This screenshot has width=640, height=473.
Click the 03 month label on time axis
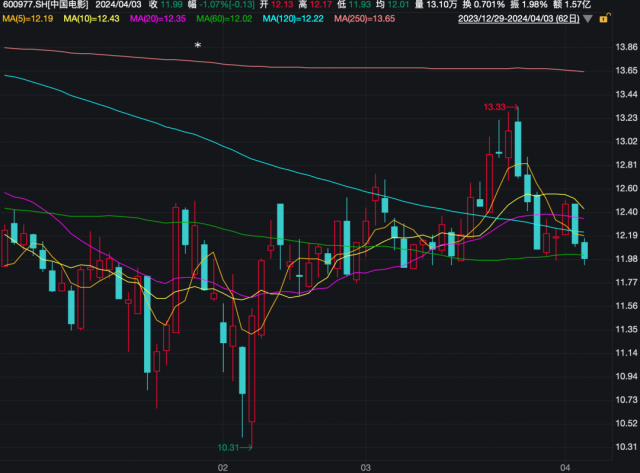(365, 468)
